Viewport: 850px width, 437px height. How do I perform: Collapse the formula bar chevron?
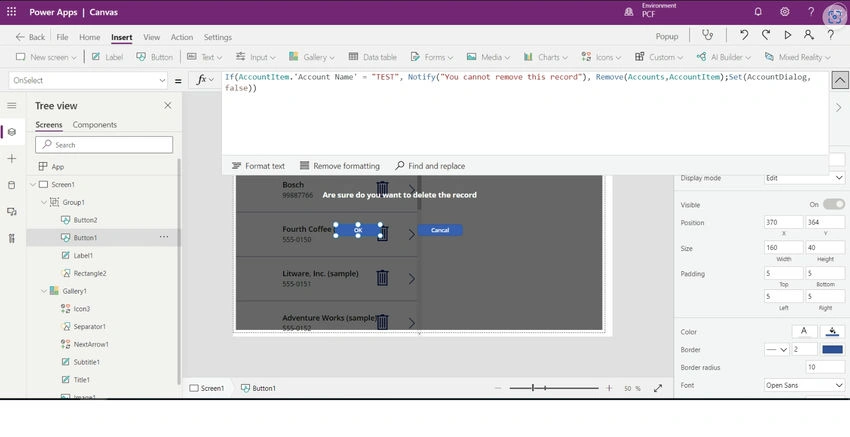(839, 80)
